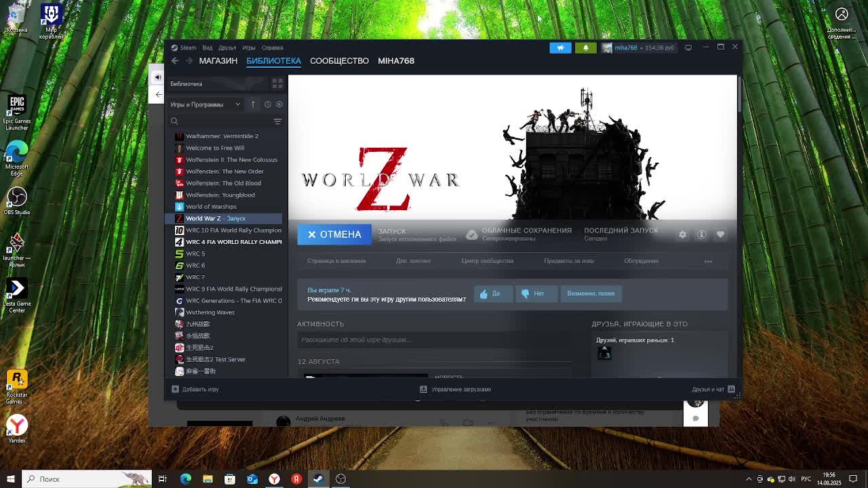Image resolution: width=868 pixels, height=488 pixels.
Task: Go forward with the Steam forward arrow
Action: 189,61
